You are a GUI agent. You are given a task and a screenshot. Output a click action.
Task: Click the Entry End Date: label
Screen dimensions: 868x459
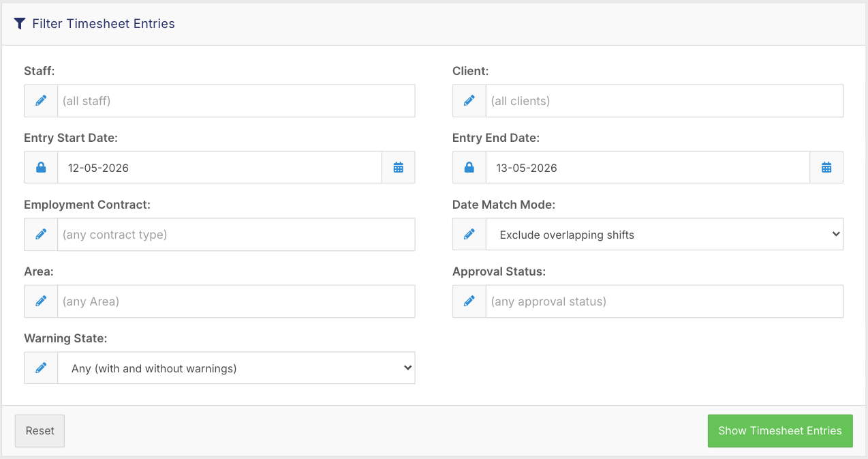click(x=496, y=138)
